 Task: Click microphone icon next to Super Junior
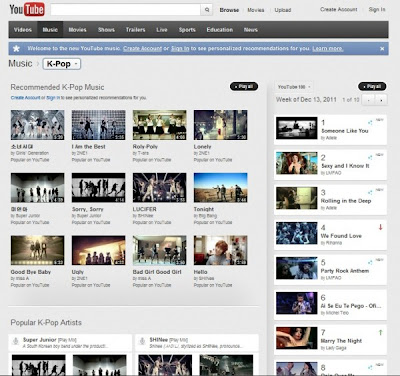(x=15, y=341)
